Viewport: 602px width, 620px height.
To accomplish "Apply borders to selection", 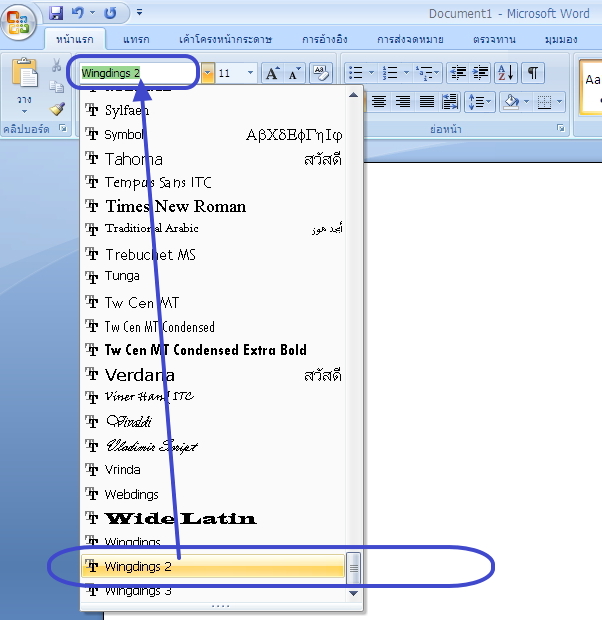I will [x=544, y=102].
